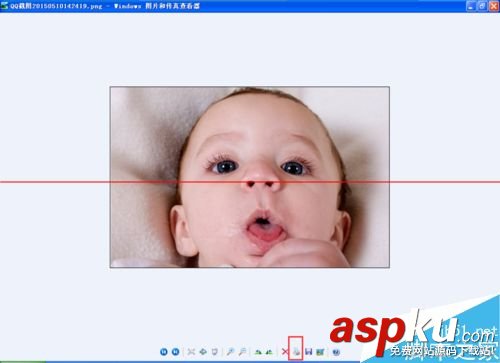This screenshot has height=363, width=500.
Task: Go to the next image
Action: click(x=175, y=352)
